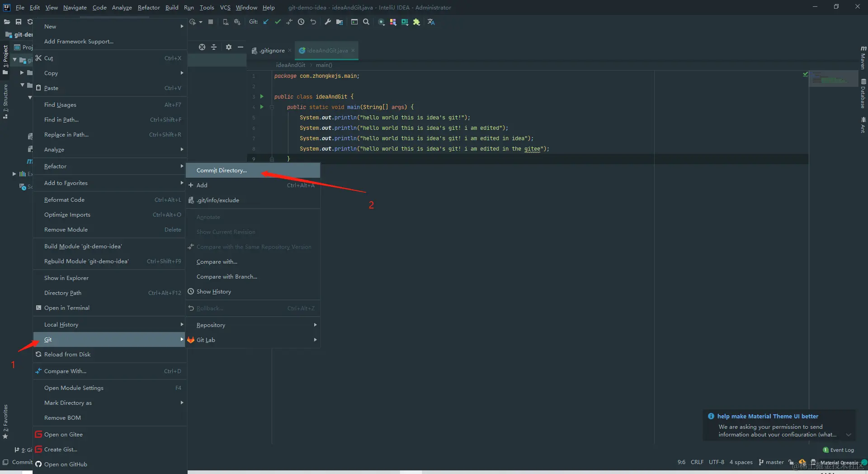The width and height of the screenshot is (868, 474).
Task: Click the Synchronize refresh toolbar icon
Action: pyautogui.click(x=30, y=22)
